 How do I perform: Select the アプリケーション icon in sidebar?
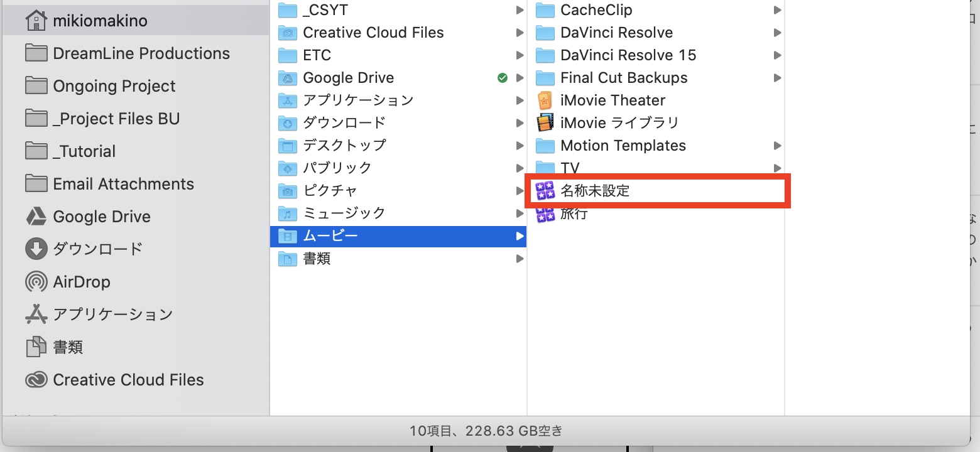point(36,314)
